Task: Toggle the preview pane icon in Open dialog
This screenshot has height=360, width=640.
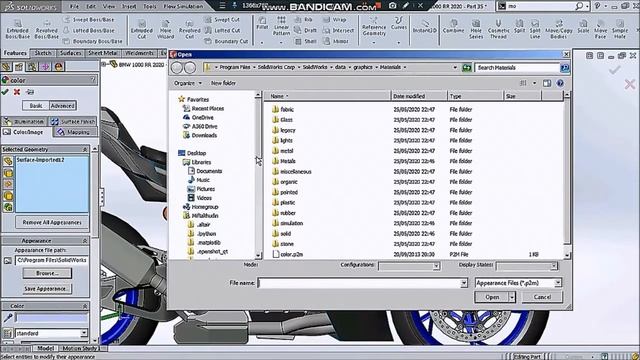Action: pyautogui.click(x=547, y=83)
